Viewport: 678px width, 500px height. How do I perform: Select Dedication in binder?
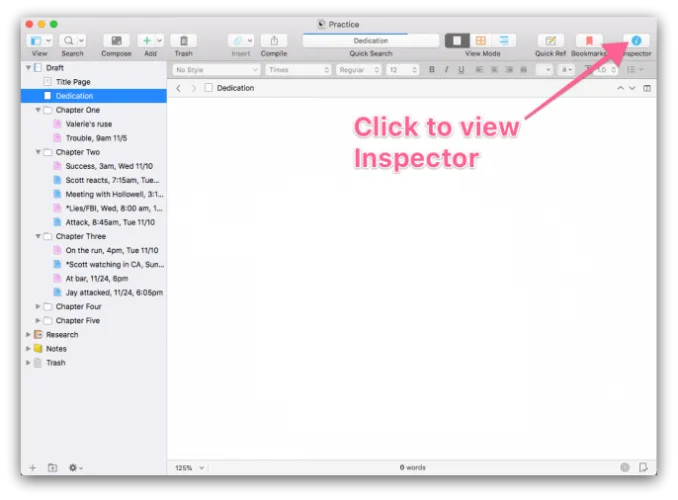point(94,96)
